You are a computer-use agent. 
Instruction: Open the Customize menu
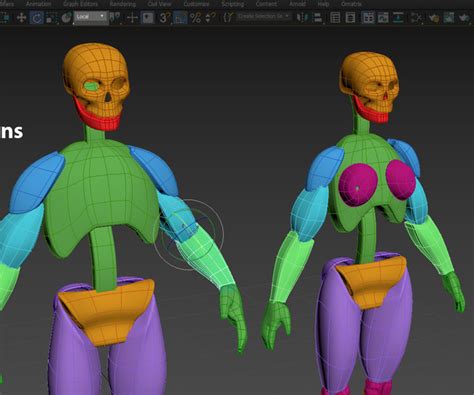[x=196, y=4]
